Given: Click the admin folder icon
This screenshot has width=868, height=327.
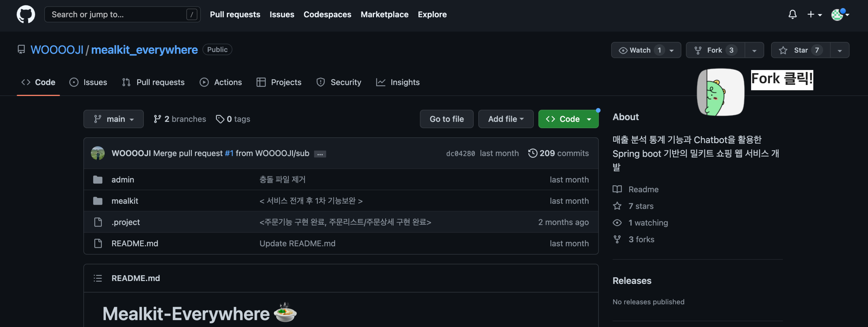Looking at the screenshot, I should [98, 180].
